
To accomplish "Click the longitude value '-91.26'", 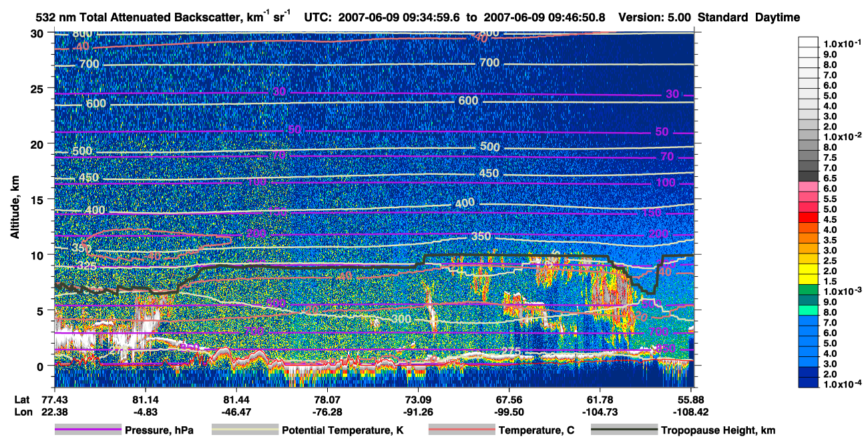I will pos(418,412).
